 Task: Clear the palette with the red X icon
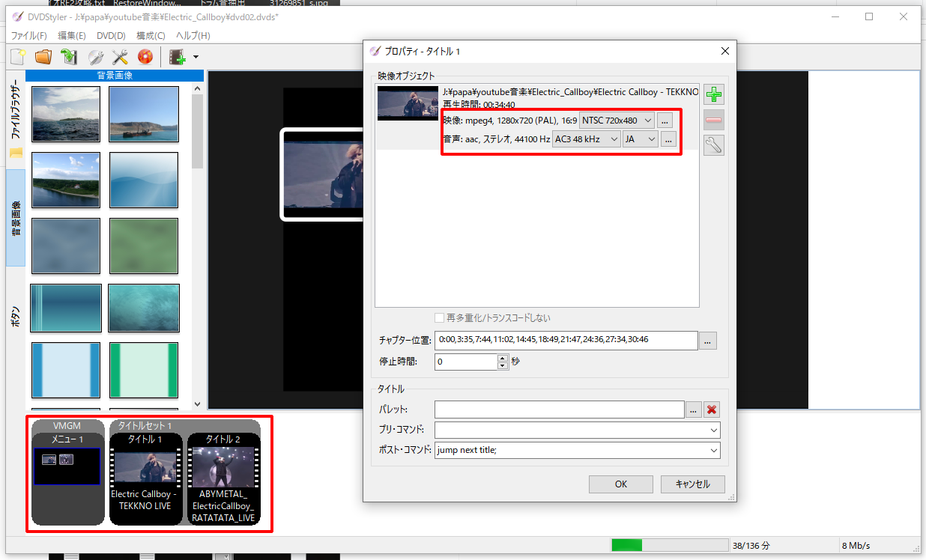[712, 410]
